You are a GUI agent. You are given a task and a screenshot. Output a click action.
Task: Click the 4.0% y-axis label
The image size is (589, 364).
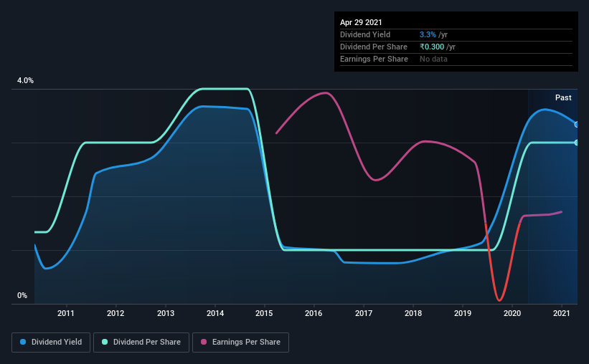tap(25, 81)
